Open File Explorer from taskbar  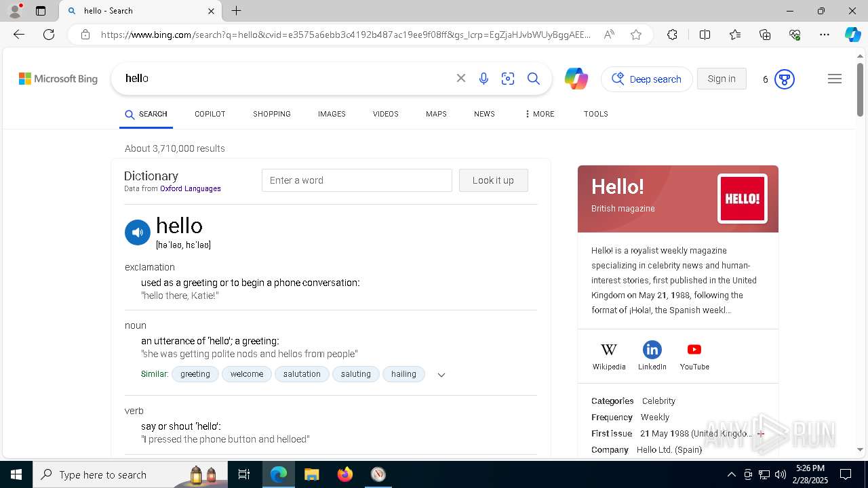(311, 474)
